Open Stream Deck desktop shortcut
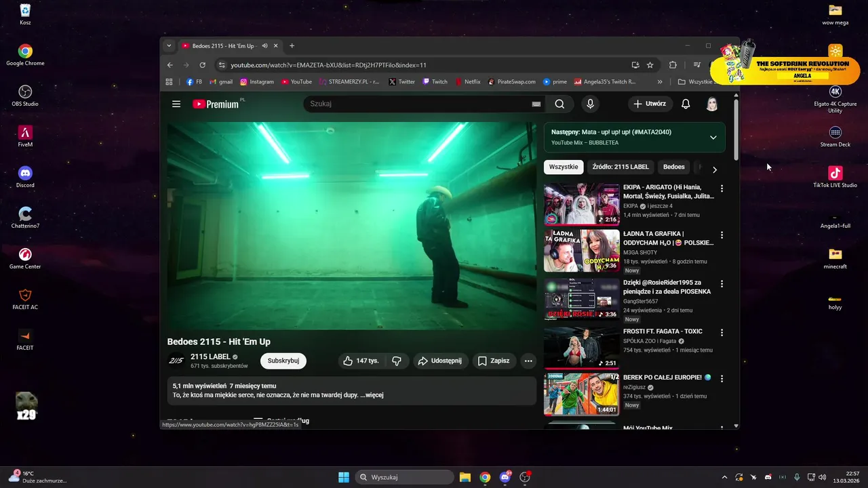The image size is (868, 488). [x=835, y=136]
